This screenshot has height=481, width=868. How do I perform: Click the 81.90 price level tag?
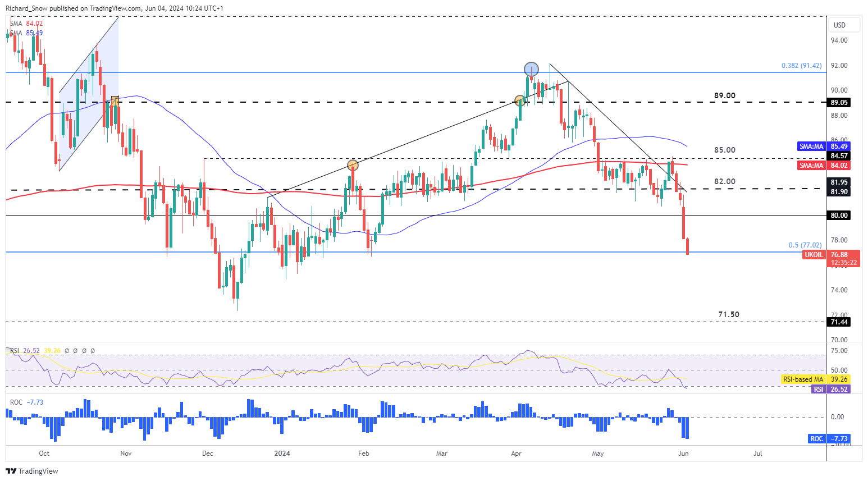(x=839, y=191)
